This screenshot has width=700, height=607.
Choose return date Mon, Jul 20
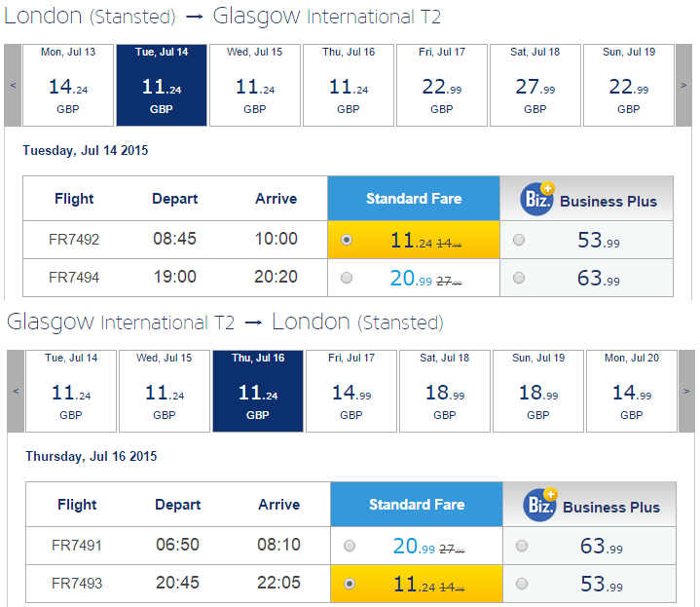click(632, 391)
